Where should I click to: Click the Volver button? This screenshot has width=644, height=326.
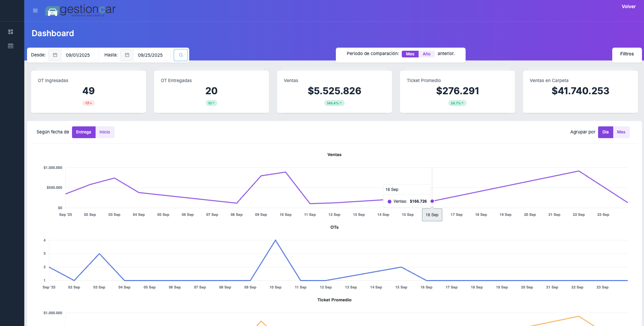pos(629,6)
